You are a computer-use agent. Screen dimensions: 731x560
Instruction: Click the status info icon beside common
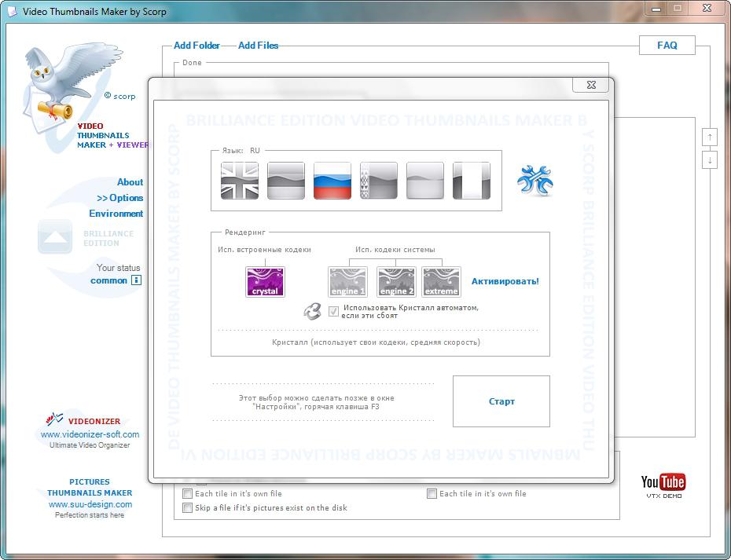136,280
